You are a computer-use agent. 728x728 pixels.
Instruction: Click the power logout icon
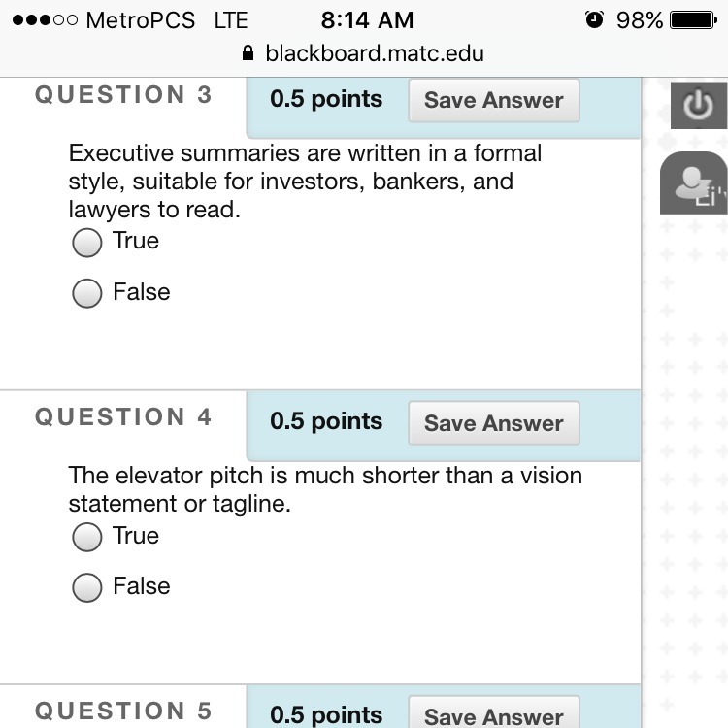698,105
